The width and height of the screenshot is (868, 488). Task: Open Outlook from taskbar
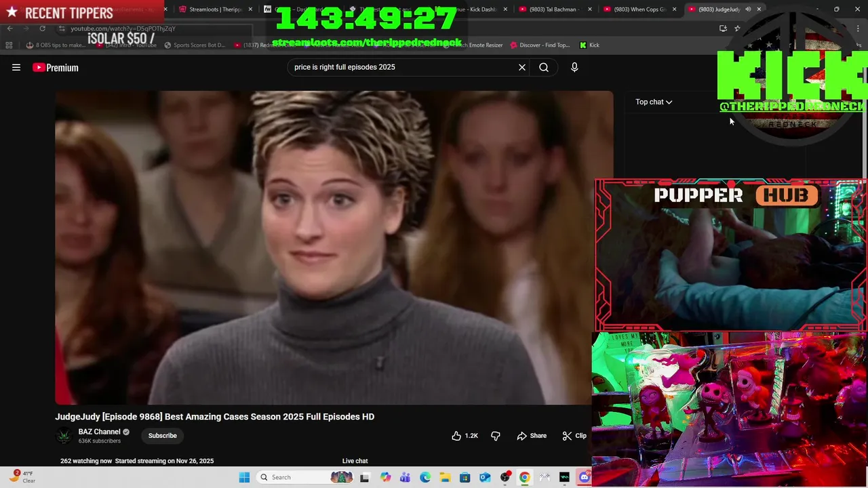pyautogui.click(x=485, y=477)
